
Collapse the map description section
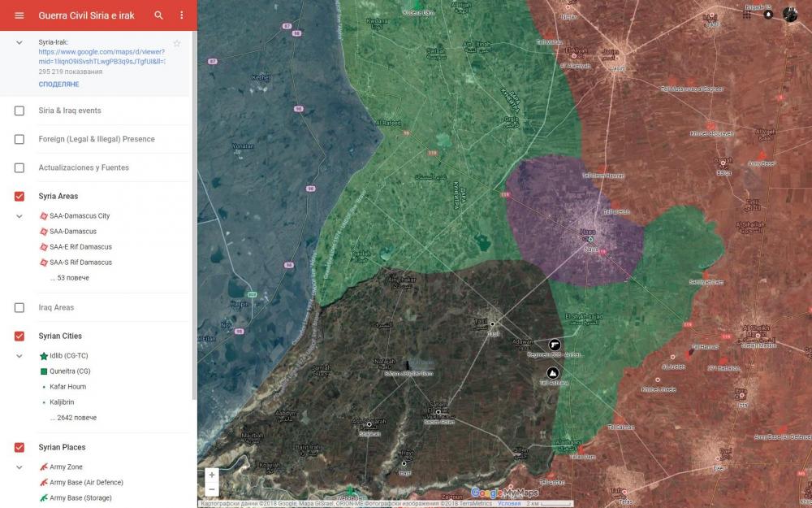tap(19, 42)
